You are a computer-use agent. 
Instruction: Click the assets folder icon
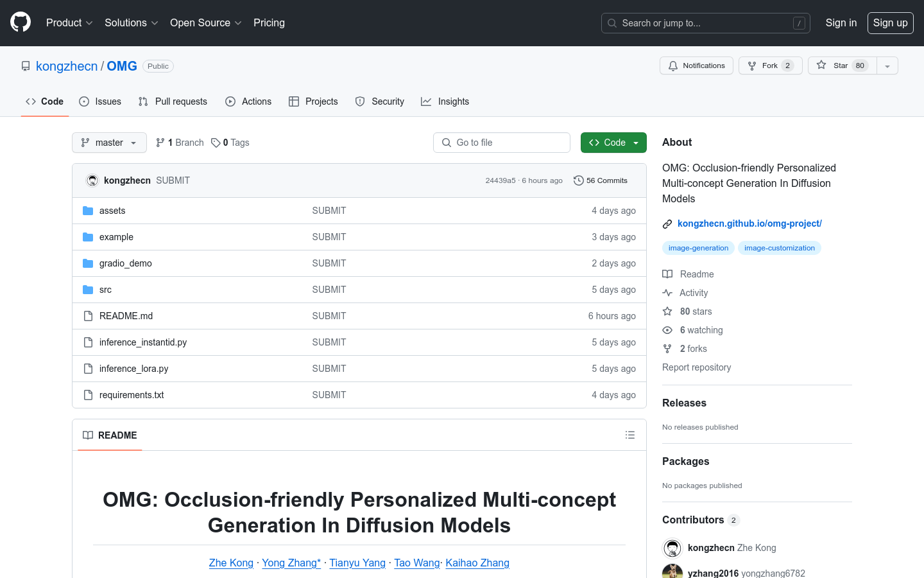[x=88, y=211]
